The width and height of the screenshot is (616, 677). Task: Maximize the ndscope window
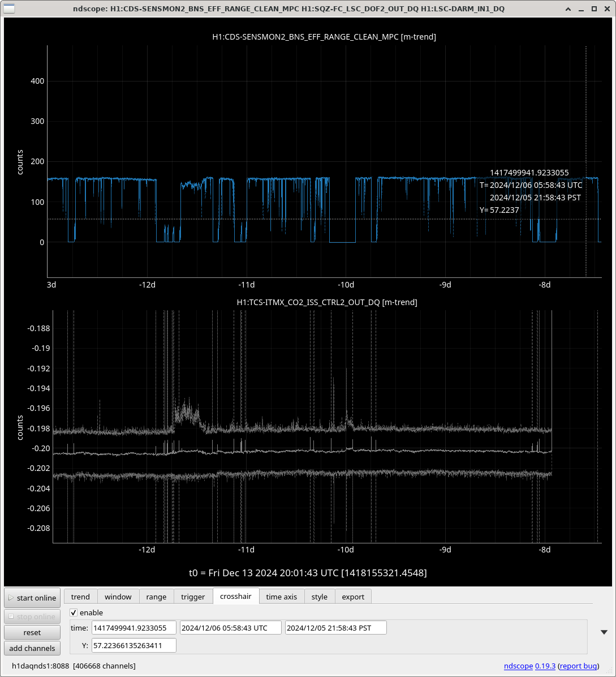[594, 8]
